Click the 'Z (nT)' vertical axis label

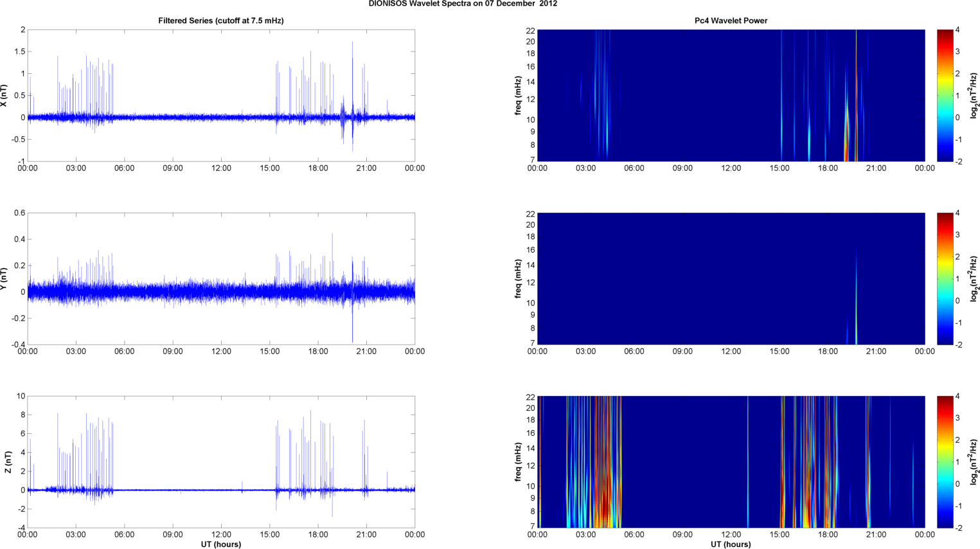point(7,462)
